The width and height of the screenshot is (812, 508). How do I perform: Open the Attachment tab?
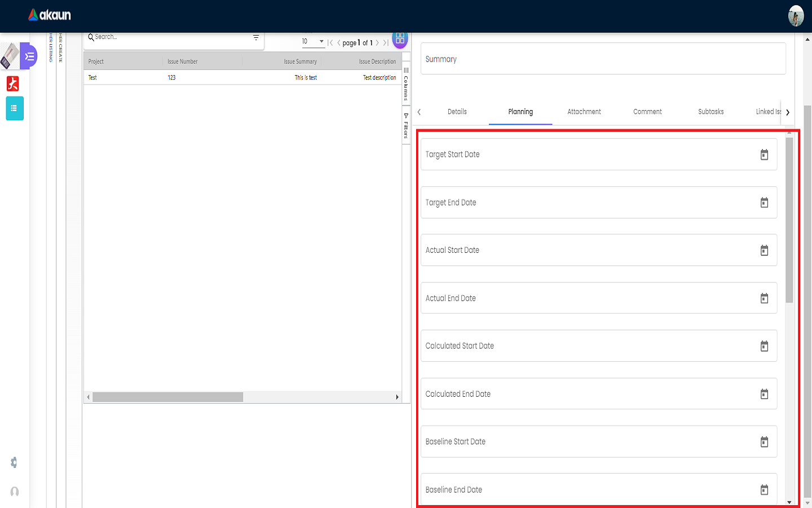584,112
